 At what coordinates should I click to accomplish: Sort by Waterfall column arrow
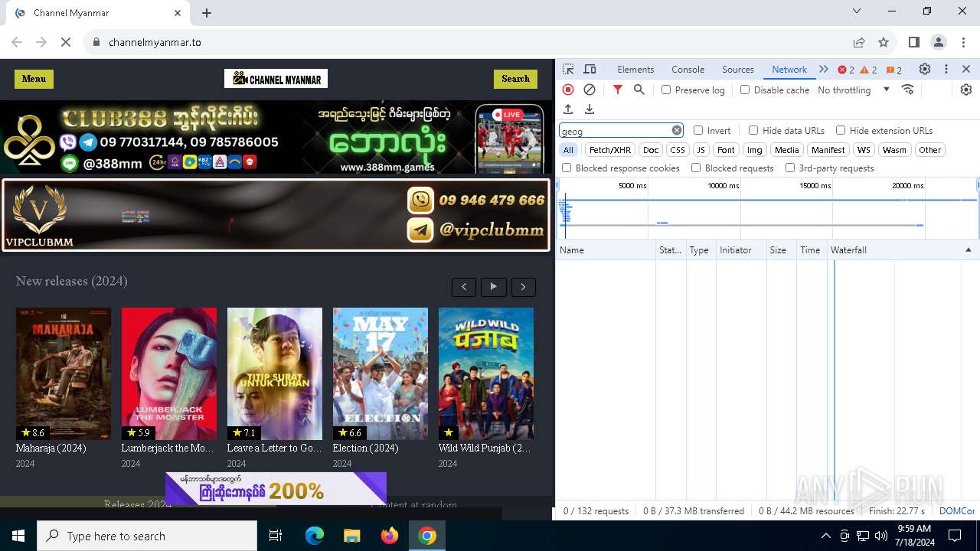coord(968,250)
